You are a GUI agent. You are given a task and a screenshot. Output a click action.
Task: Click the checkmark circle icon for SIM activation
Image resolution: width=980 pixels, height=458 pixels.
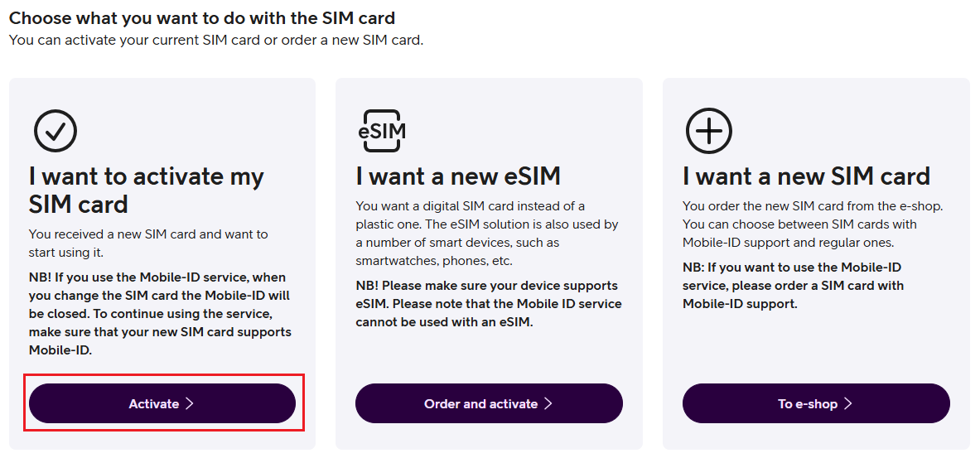coord(55,131)
